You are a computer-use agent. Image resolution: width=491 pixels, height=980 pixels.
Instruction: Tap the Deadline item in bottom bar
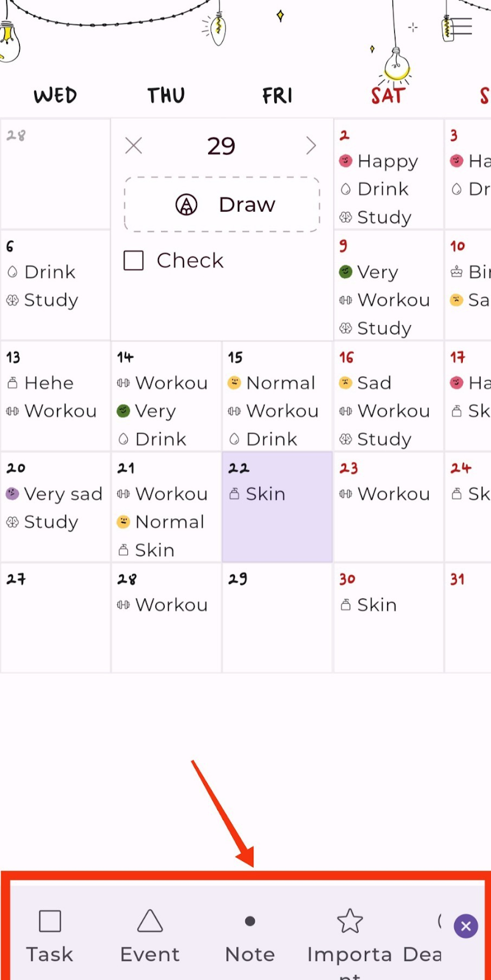[422, 954]
